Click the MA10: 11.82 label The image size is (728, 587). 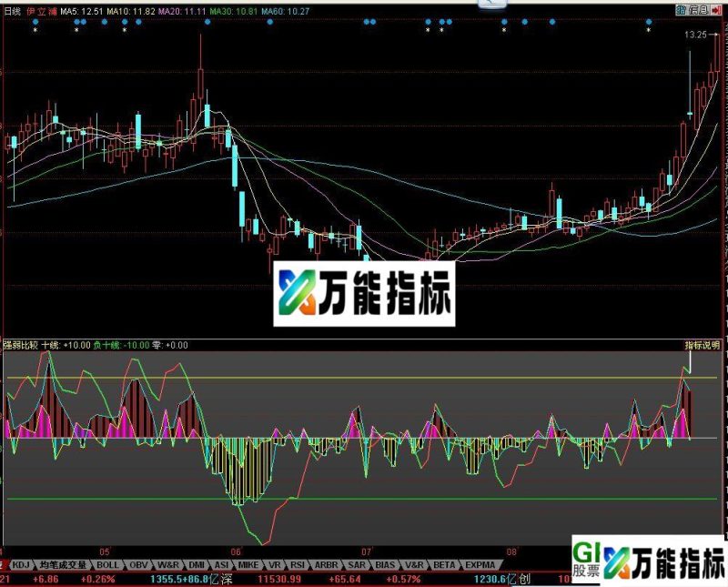pyautogui.click(x=130, y=11)
